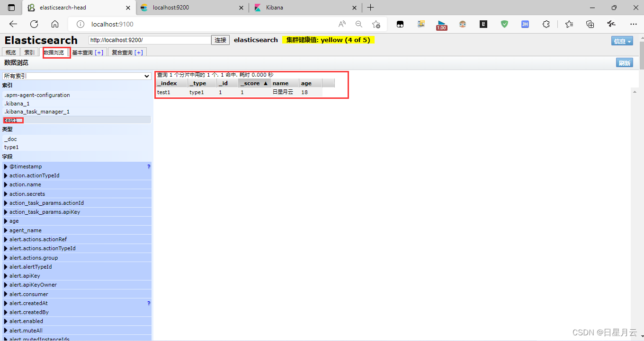
Task: Open the 概览 overview tab
Action: 11,52
